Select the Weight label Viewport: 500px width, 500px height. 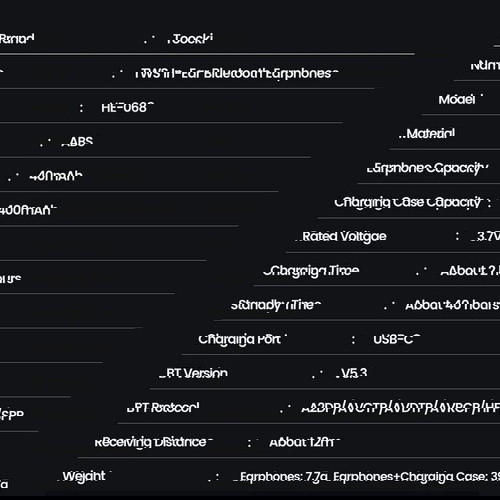[84, 476]
